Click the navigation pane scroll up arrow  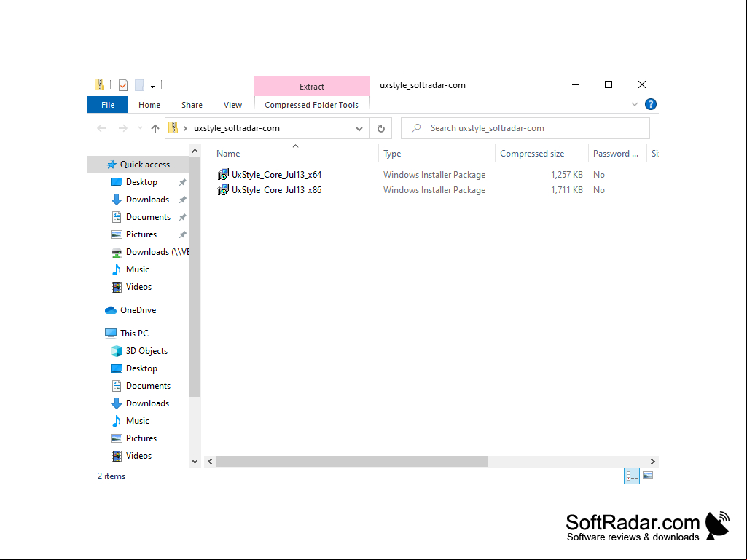tap(195, 151)
